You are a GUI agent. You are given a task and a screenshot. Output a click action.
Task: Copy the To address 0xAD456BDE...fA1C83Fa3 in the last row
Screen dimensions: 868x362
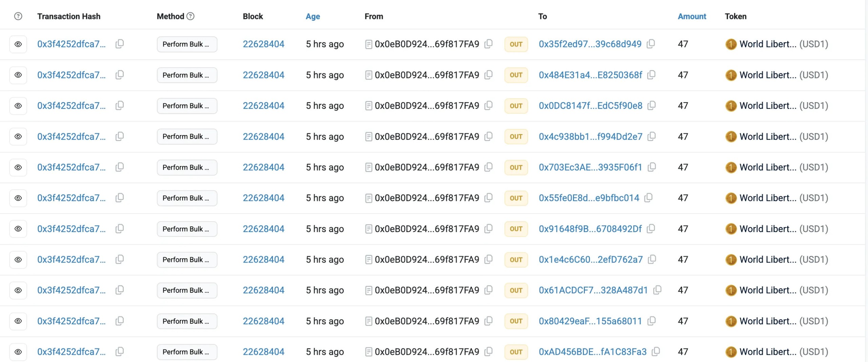(x=656, y=352)
